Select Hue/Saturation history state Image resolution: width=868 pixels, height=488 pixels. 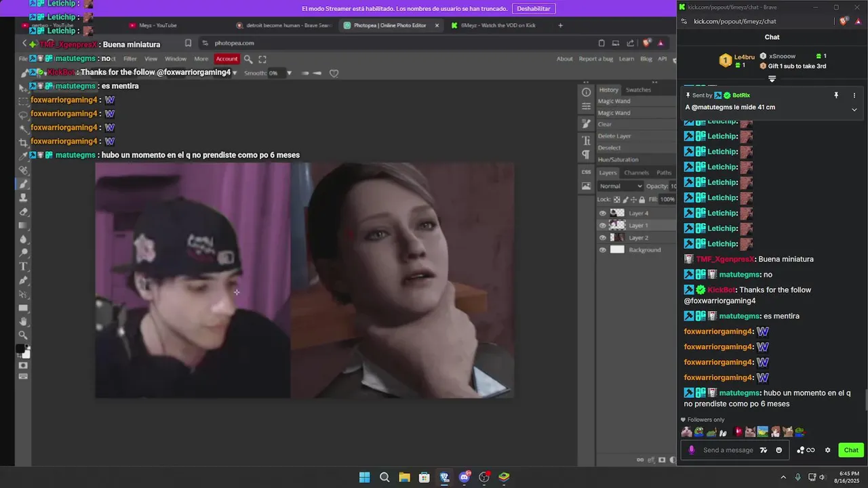tap(618, 159)
